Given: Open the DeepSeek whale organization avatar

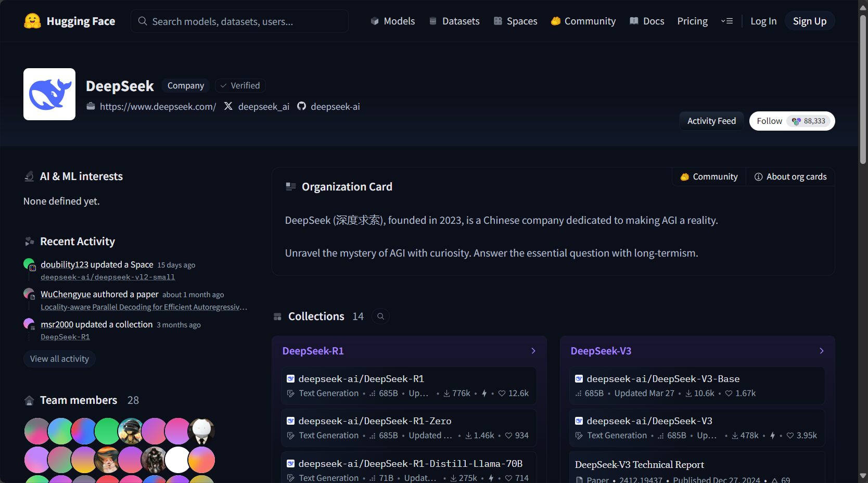Looking at the screenshot, I should click(x=49, y=94).
